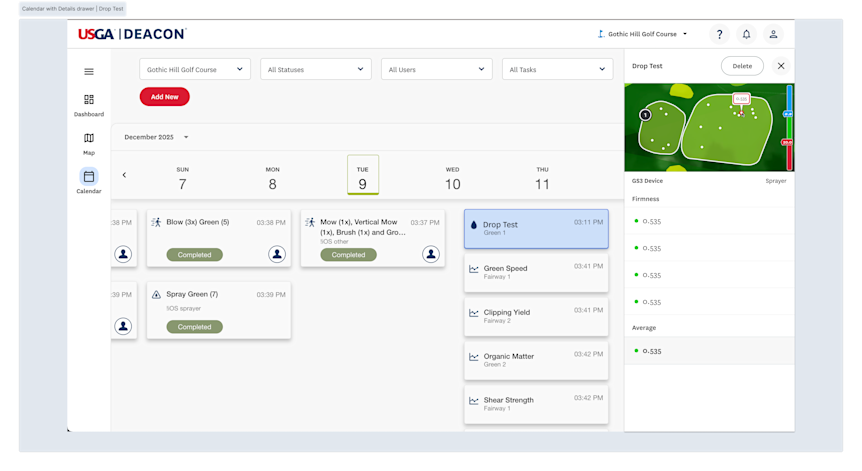Viewport: 862px width, 471px height.
Task: Click the red handle on map scale slider
Action: [x=787, y=142]
